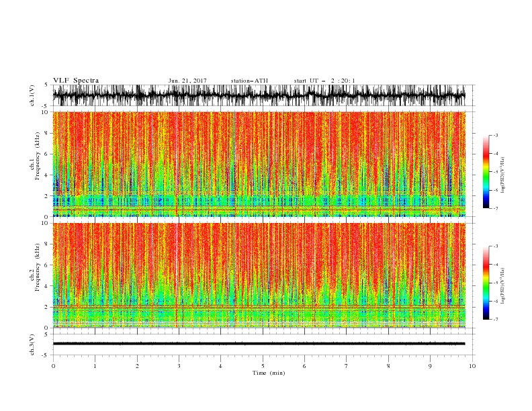Click the "-3" label on ch.1 color scale
Screen dimensions: 532x411
coord(496,135)
